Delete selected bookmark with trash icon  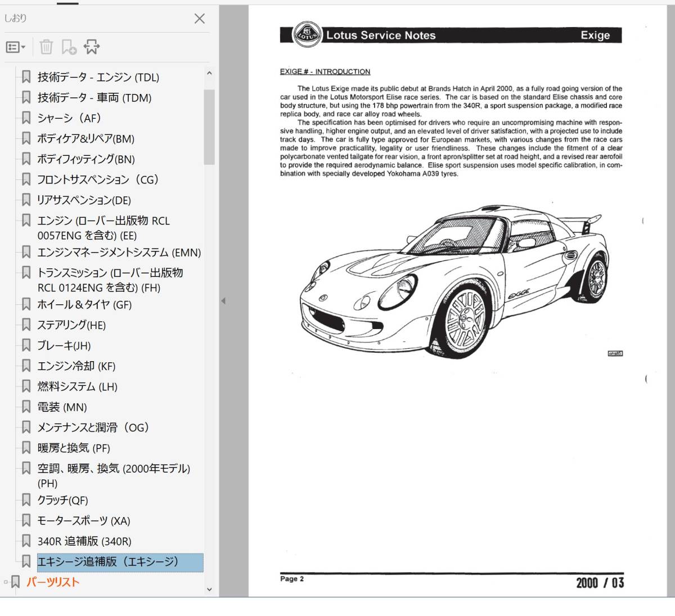pyautogui.click(x=46, y=47)
